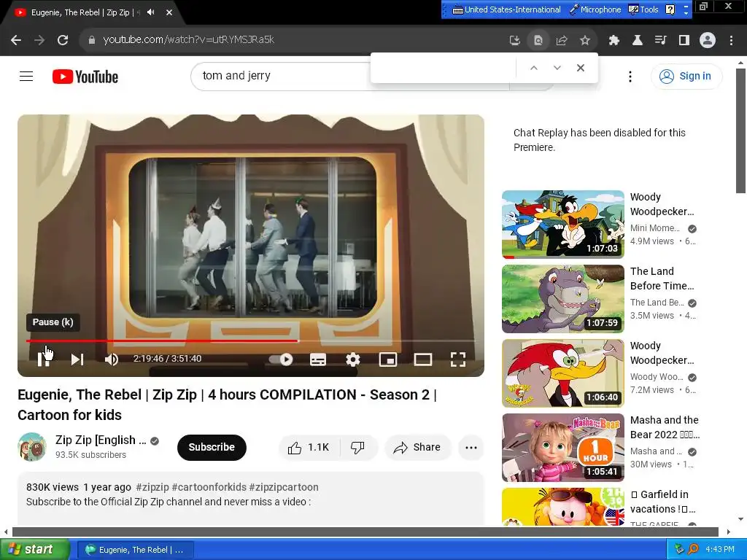Go to next find result
The image size is (747, 560).
pos(557,68)
